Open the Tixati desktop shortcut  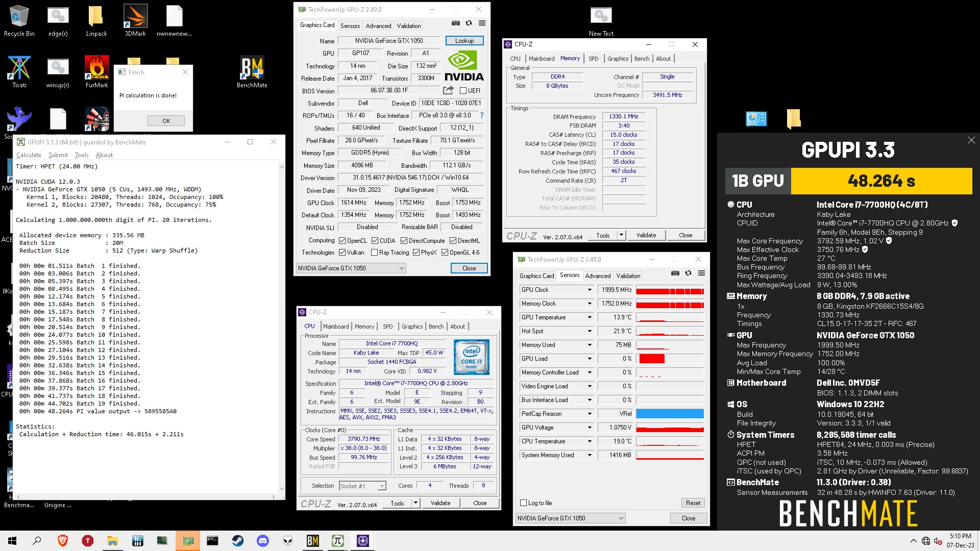[19, 72]
